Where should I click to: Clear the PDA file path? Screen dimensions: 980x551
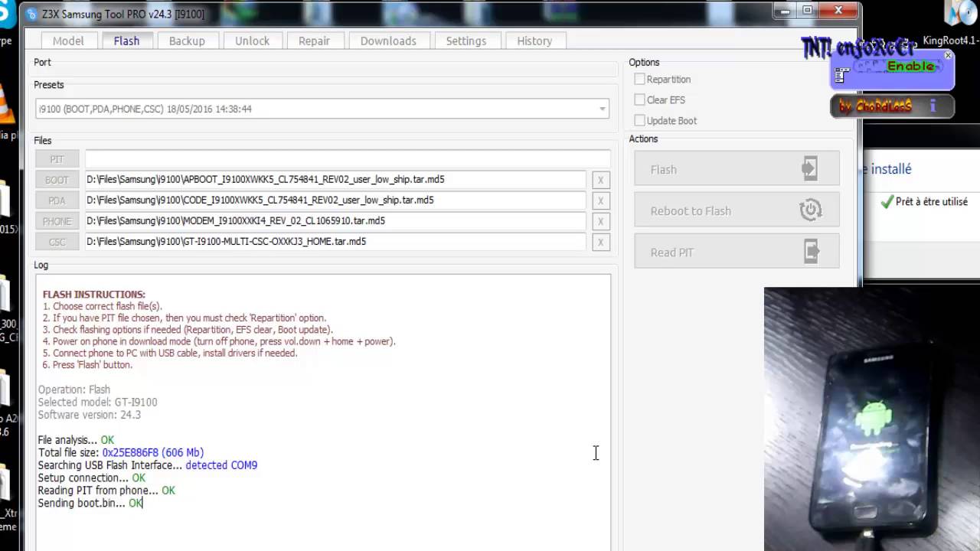click(x=600, y=201)
